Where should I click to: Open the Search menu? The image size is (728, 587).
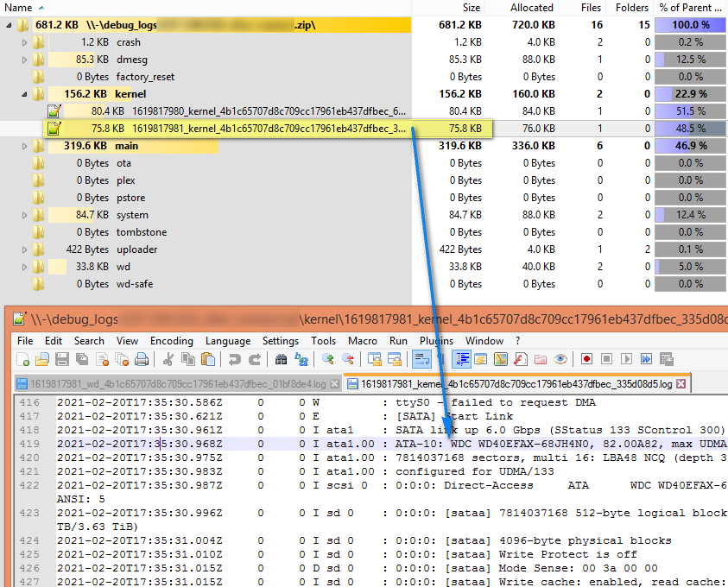point(89,341)
